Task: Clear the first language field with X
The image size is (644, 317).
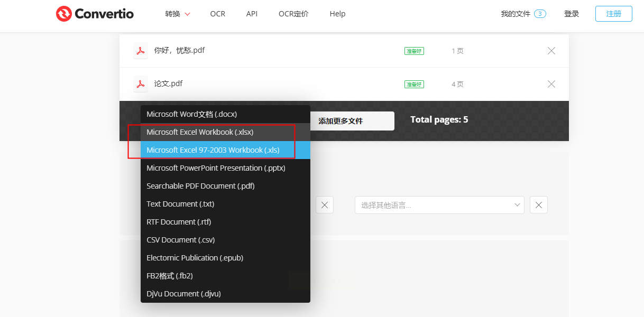Action: pos(325,205)
